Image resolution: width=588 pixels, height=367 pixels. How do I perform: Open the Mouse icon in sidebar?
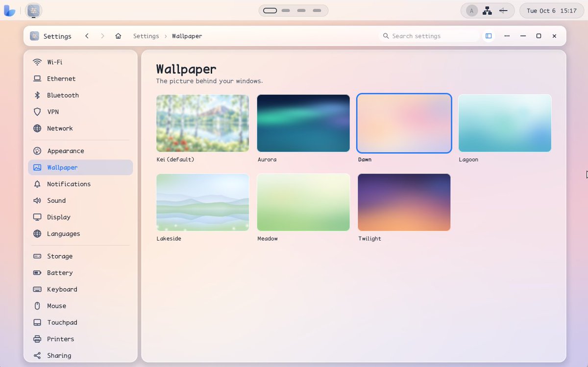tap(37, 306)
